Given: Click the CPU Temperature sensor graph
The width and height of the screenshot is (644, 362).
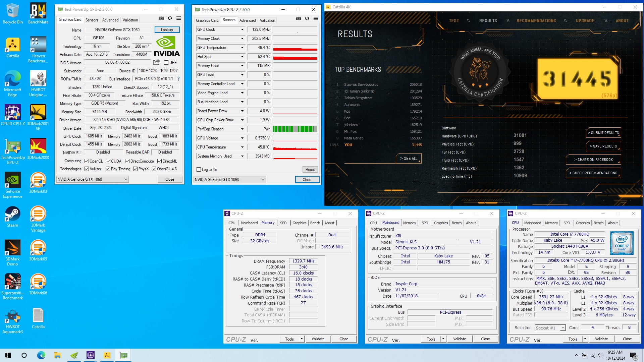Looking at the screenshot, I should (x=295, y=147).
